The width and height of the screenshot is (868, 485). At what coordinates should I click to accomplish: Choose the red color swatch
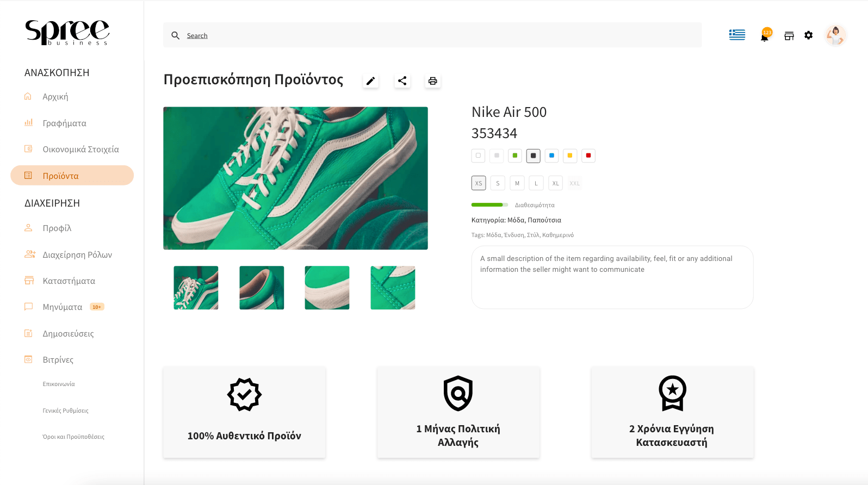click(588, 156)
